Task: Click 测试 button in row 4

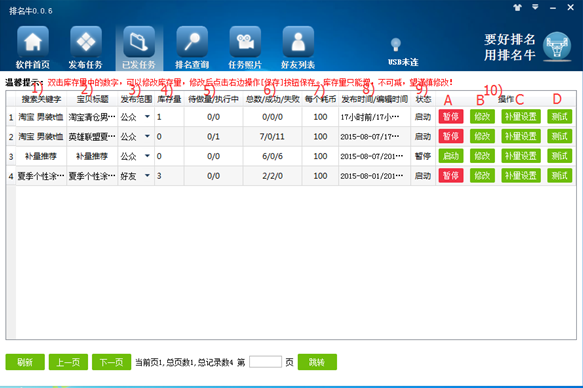Action: [x=560, y=175]
